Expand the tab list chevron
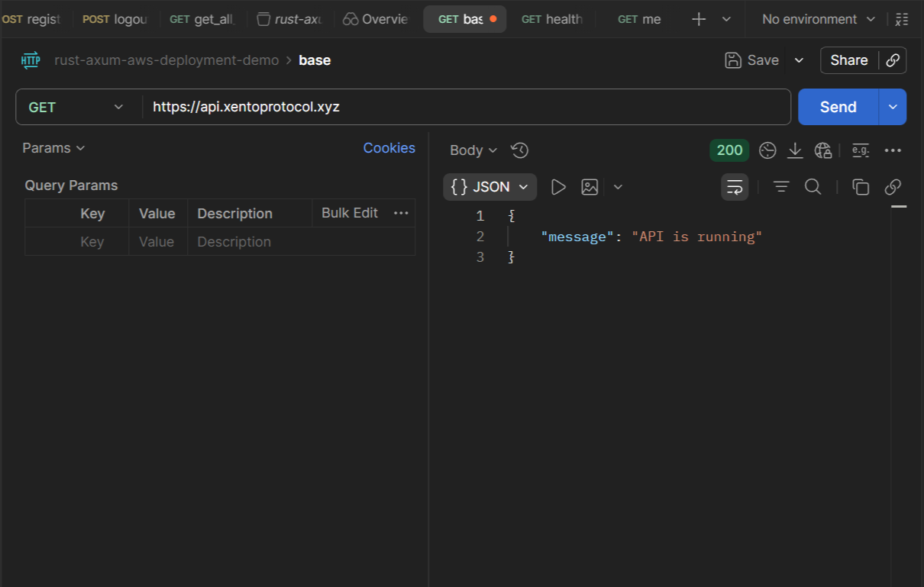The image size is (924, 587). pyautogui.click(x=726, y=19)
